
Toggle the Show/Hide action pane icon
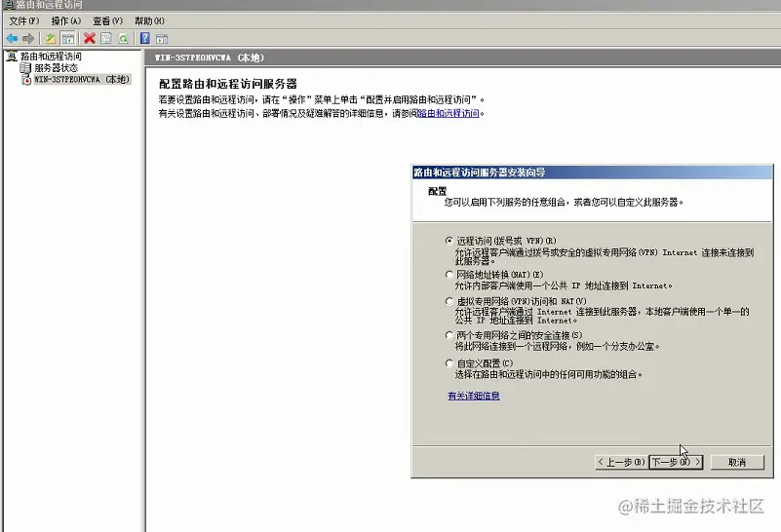pos(162,38)
